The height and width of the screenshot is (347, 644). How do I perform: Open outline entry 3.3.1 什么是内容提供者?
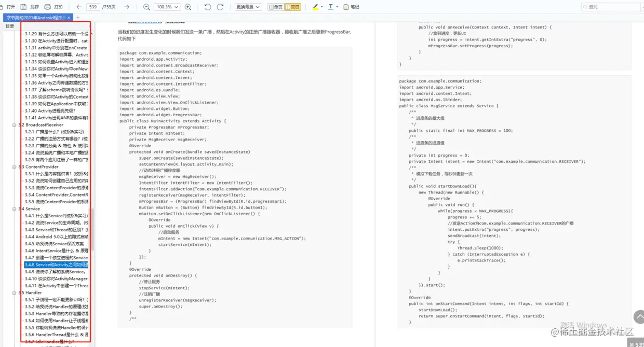tap(56, 174)
